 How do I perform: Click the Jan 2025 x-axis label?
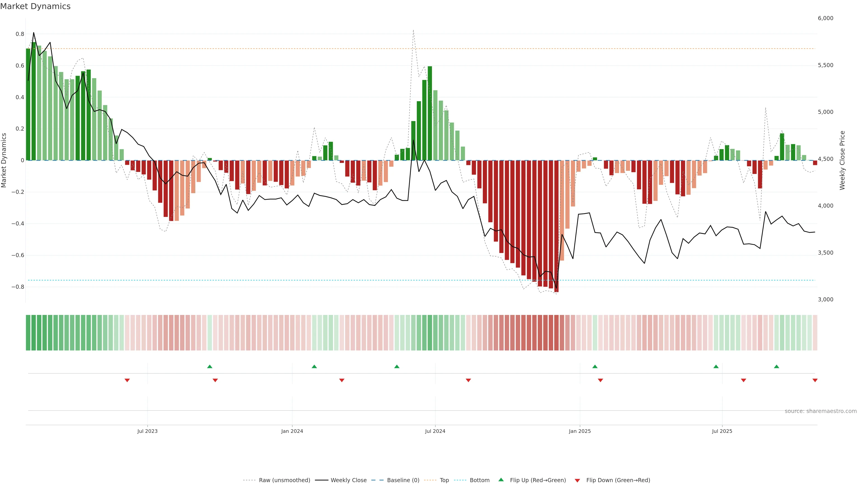click(580, 431)
